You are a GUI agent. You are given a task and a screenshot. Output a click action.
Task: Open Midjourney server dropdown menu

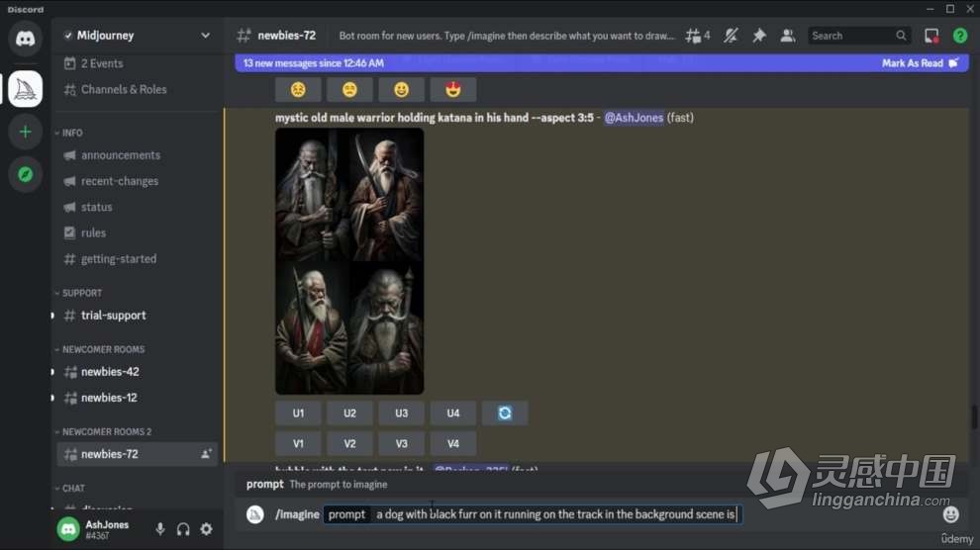tap(205, 36)
